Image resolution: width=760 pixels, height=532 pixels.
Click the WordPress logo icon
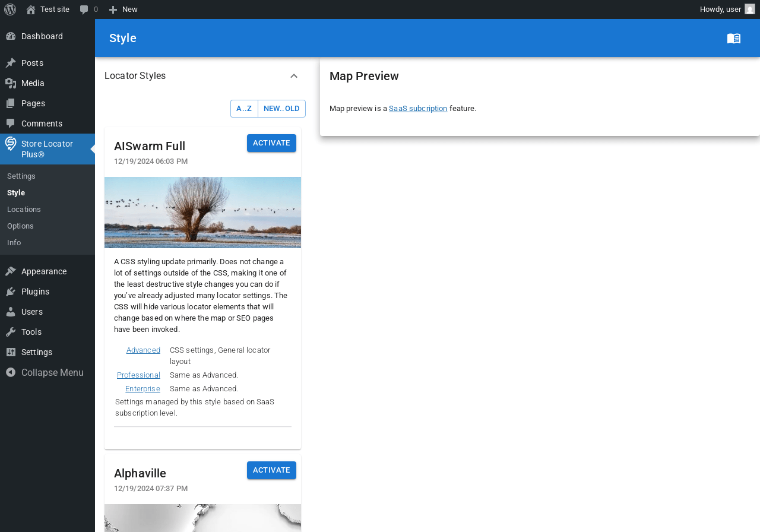click(10, 9)
